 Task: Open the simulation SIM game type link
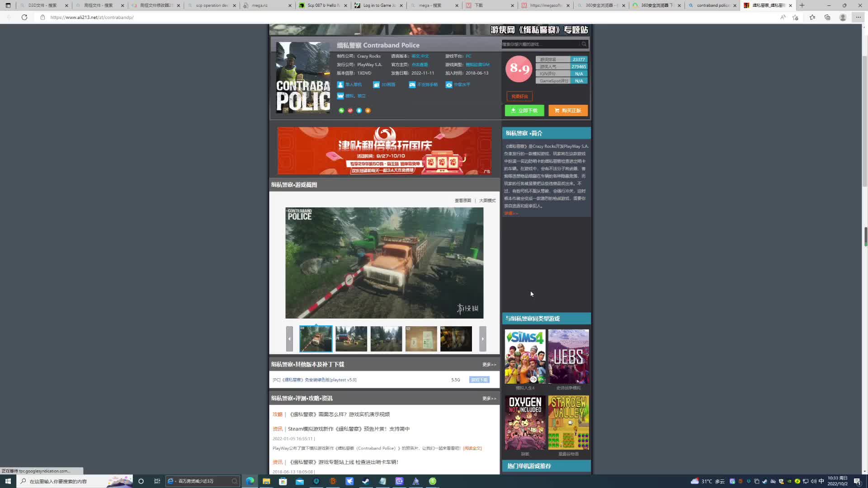(x=477, y=65)
